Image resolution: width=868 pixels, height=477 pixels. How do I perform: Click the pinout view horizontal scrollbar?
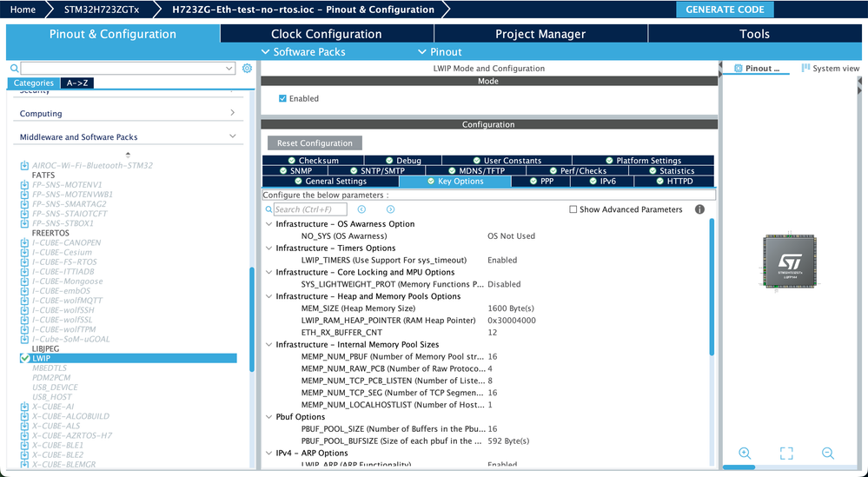[739, 467]
